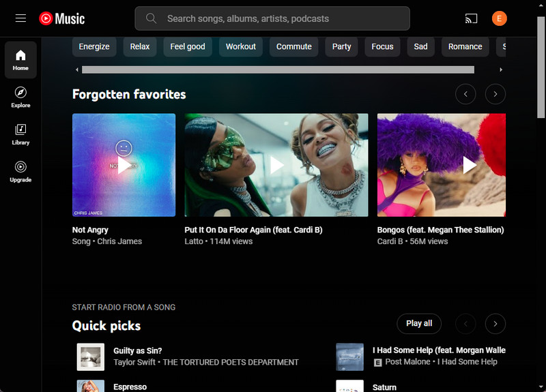Open the Cardi B artist link
Image resolution: width=546 pixels, height=392 pixels.
[390, 241]
